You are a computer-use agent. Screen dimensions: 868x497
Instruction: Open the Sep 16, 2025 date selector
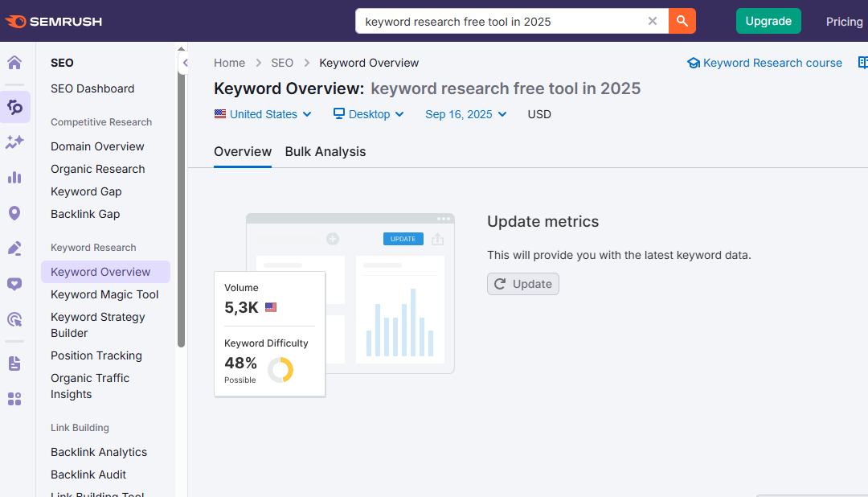tap(466, 114)
